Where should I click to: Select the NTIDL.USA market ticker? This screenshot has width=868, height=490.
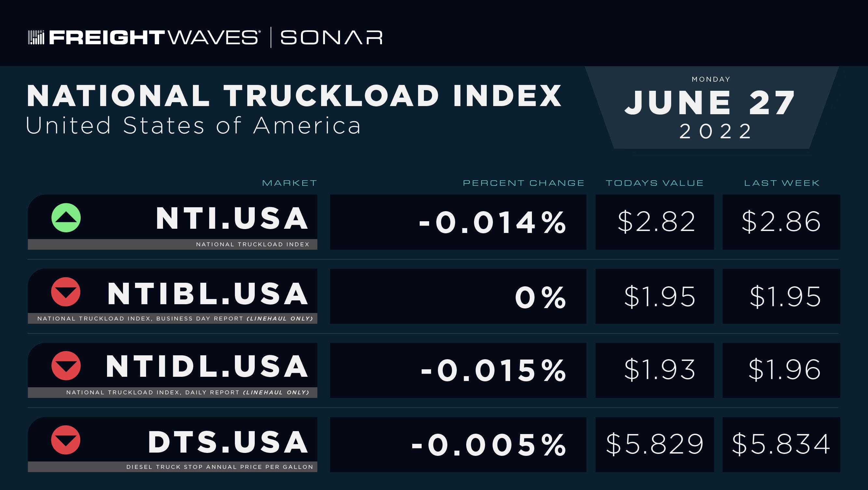[207, 366]
